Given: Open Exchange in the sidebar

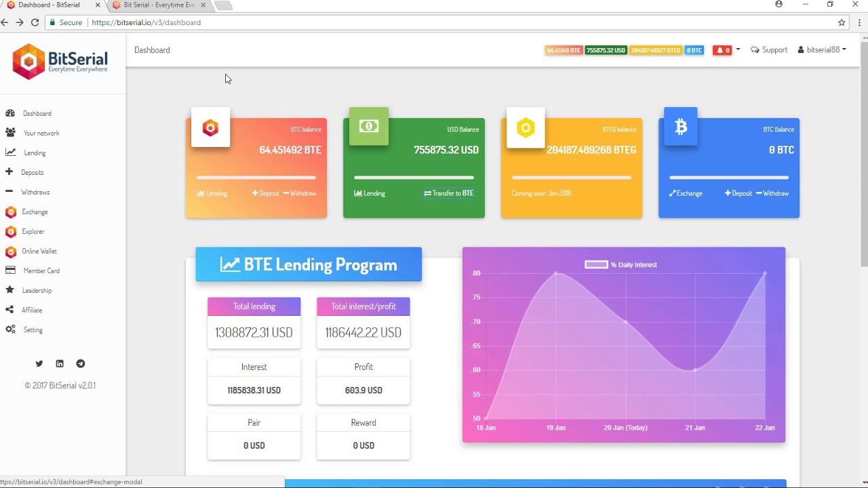Looking at the screenshot, I should tap(35, 212).
